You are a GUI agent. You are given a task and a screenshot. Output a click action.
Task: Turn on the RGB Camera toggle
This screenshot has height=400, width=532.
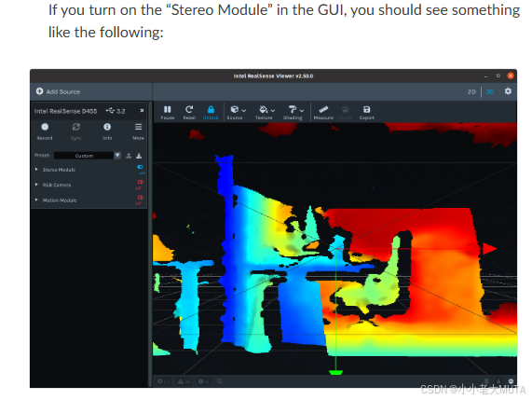click(140, 183)
